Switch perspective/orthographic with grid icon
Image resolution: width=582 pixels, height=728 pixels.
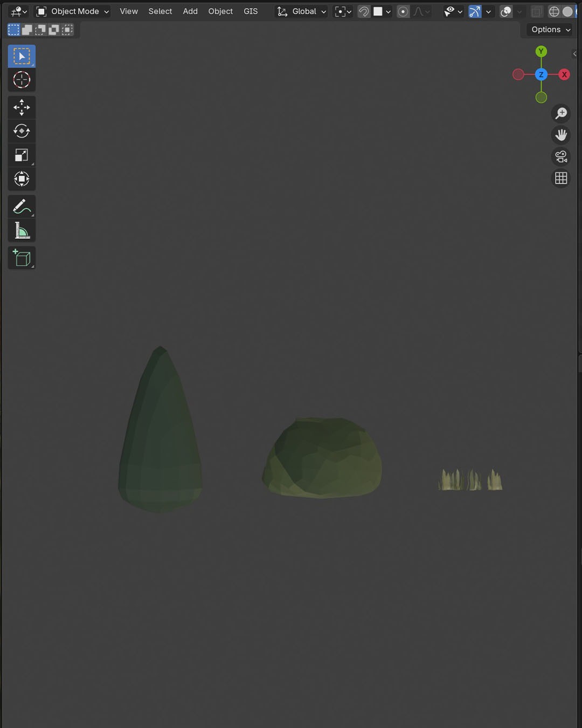point(561,178)
